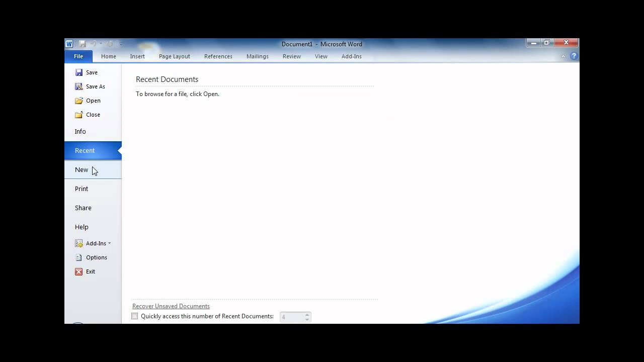
Task: Open Share in the backstage menu
Action: (x=93, y=208)
